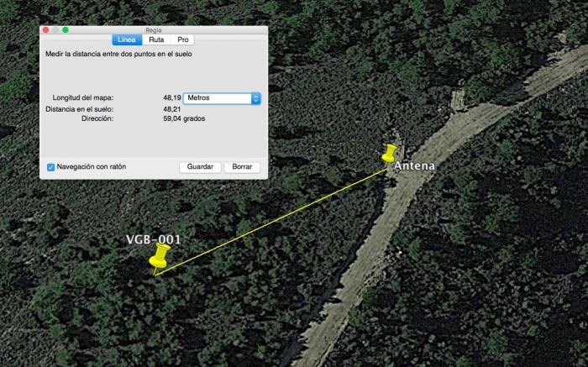588x367 pixels.
Task: Toggle the Navegación con ratón checkbox
Action: point(51,167)
